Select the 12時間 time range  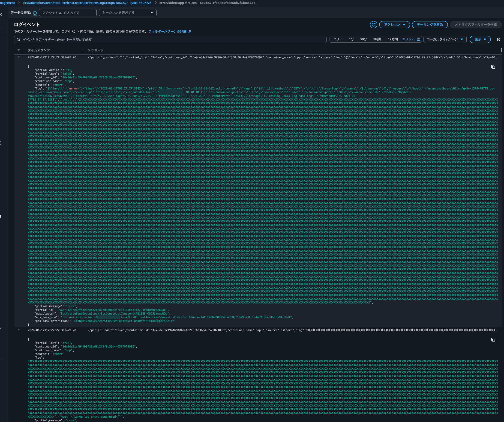tap(392, 39)
